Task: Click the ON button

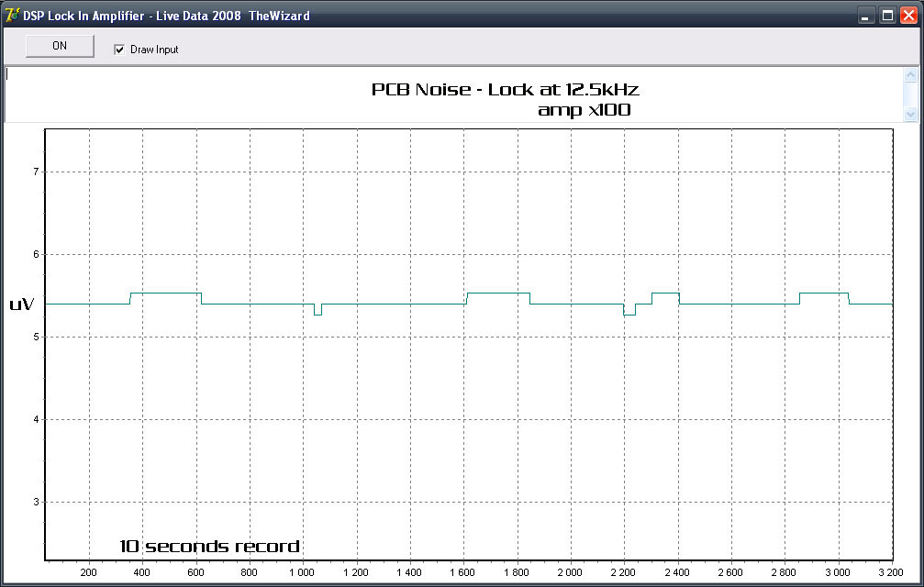Action: coord(60,46)
